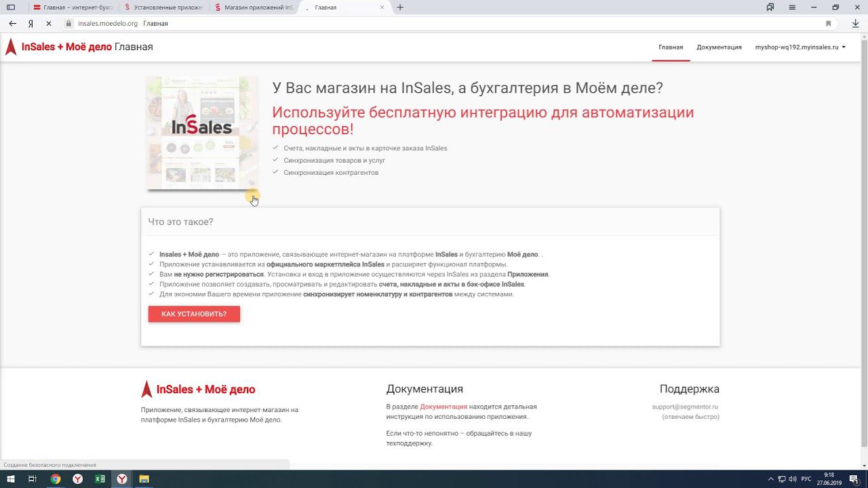
Task: Close the active 'Главная' tab
Action: point(382,7)
